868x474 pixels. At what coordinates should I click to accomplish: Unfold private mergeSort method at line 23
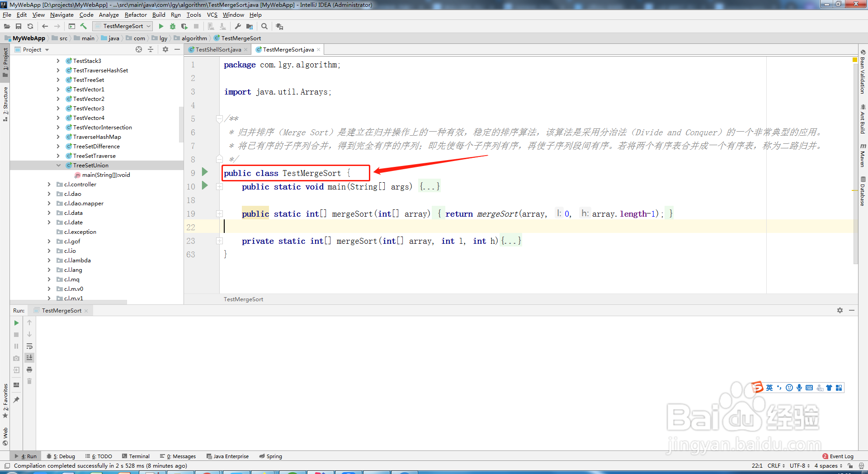click(x=220, y=241)
